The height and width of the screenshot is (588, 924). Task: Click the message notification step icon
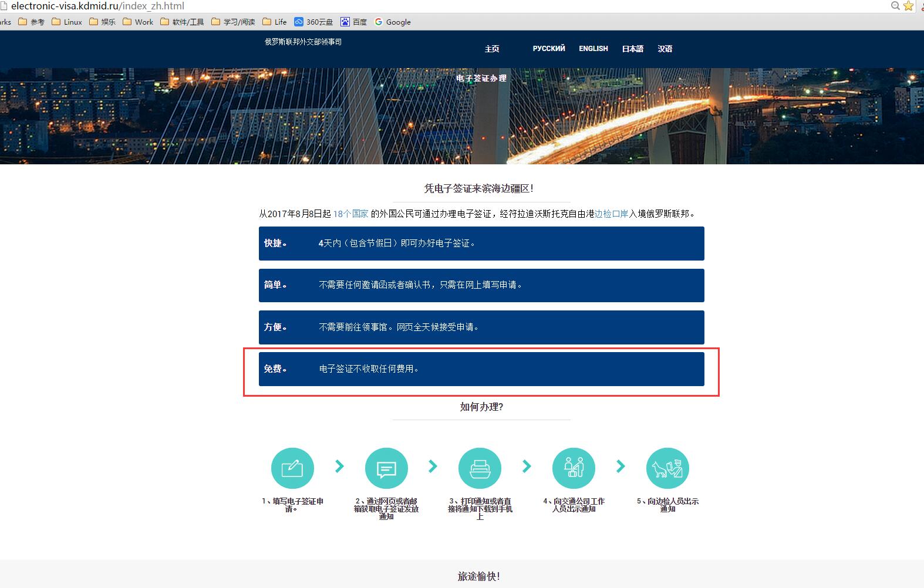click(x=386, y=468)
